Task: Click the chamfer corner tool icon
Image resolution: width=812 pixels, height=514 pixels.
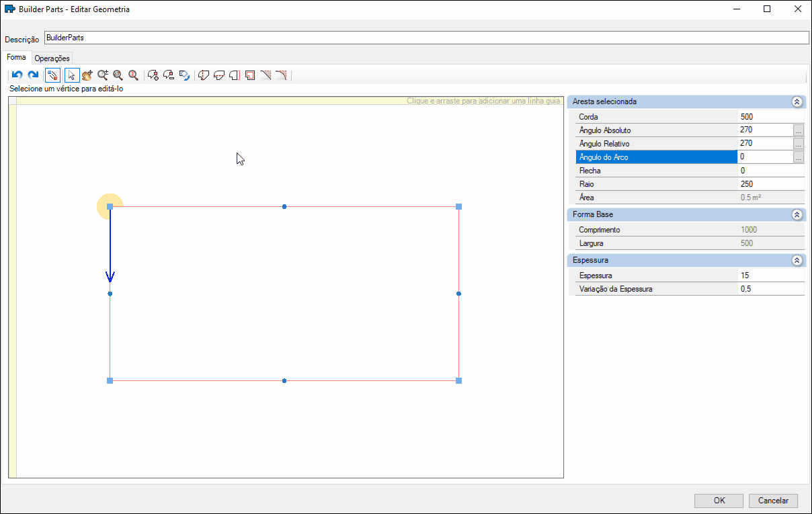Action: pyautogui.click(x=266, y=75)
